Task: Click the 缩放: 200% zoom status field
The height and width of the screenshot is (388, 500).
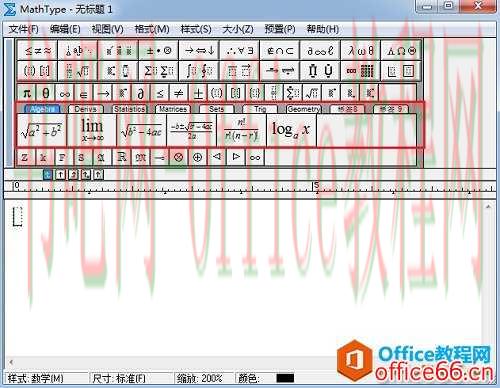Action: (x=200, y=378)
